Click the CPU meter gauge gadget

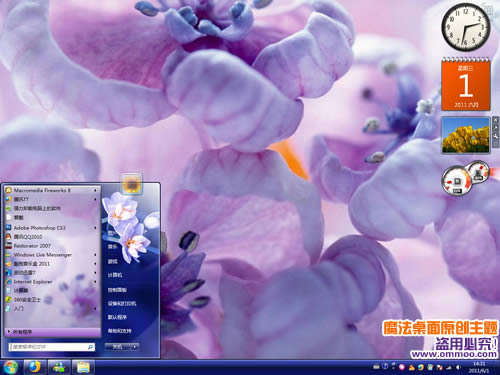tap(457, 182)
